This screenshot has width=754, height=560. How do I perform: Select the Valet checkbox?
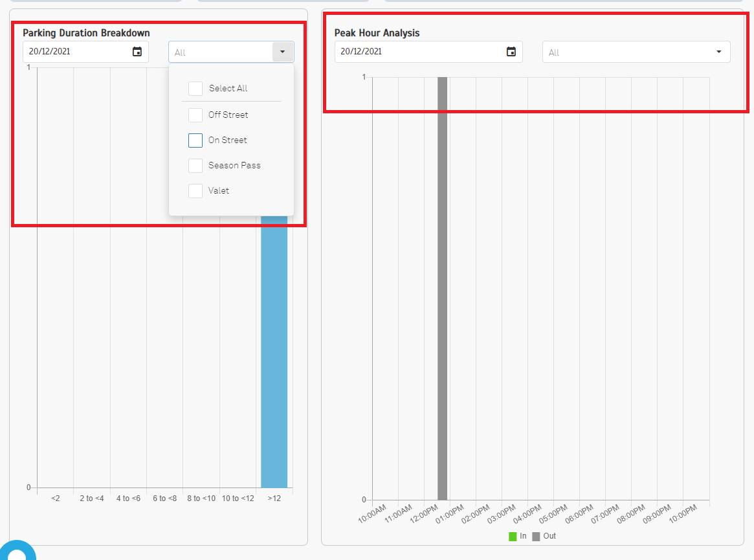(195, 191)
